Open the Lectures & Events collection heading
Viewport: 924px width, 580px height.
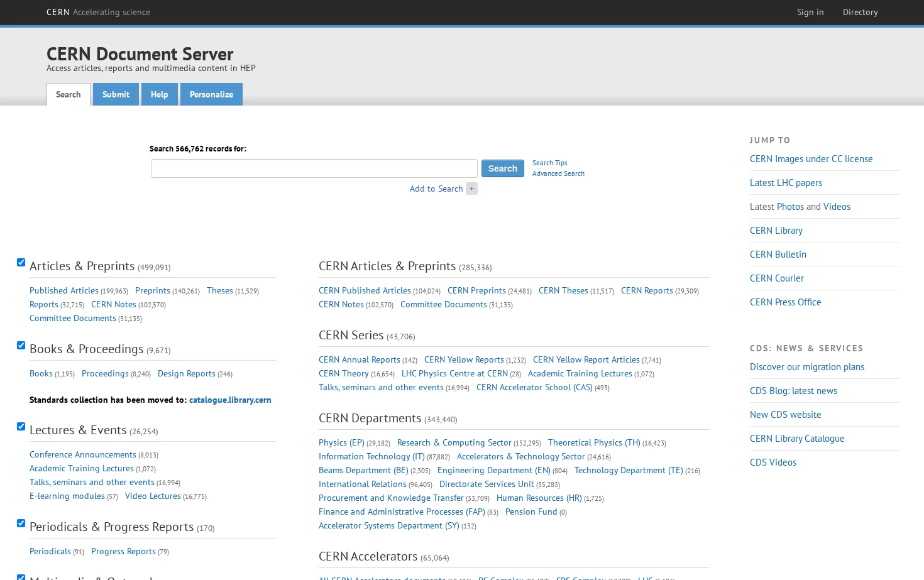(78, 430)
